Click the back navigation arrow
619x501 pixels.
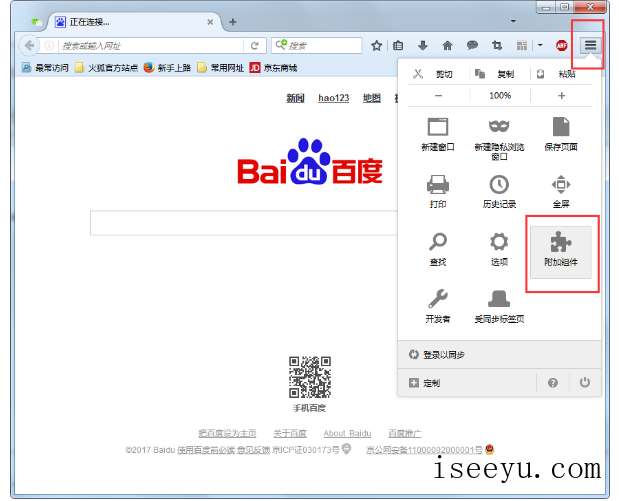point(30,45)
